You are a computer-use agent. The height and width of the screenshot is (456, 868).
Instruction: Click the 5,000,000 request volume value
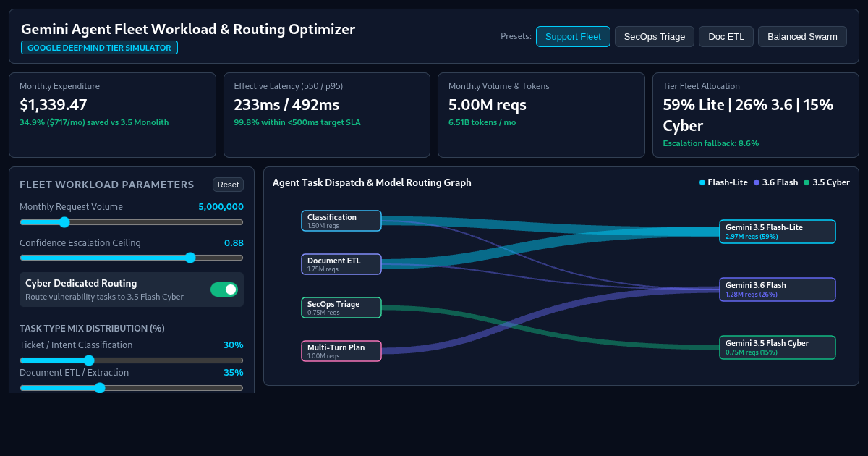coord(221,206)
